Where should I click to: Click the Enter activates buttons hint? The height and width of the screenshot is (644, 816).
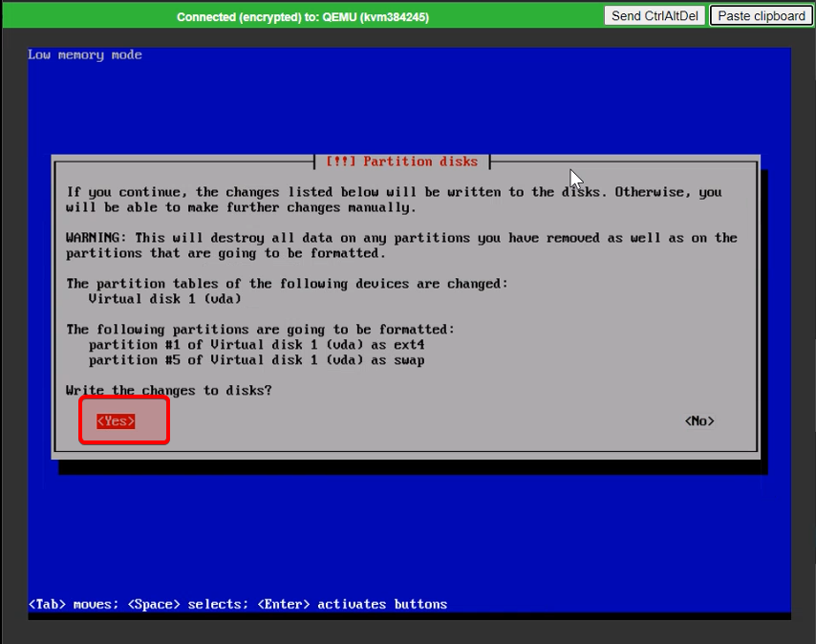click(352, 604)
